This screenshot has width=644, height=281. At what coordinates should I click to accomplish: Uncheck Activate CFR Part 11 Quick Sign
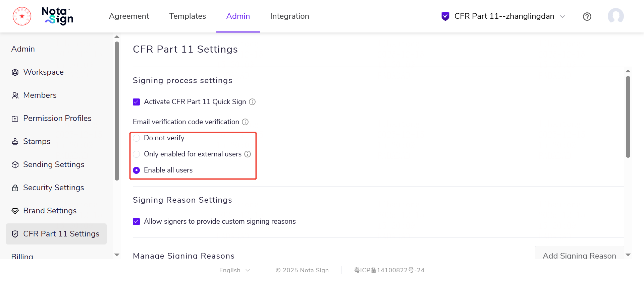137,102
